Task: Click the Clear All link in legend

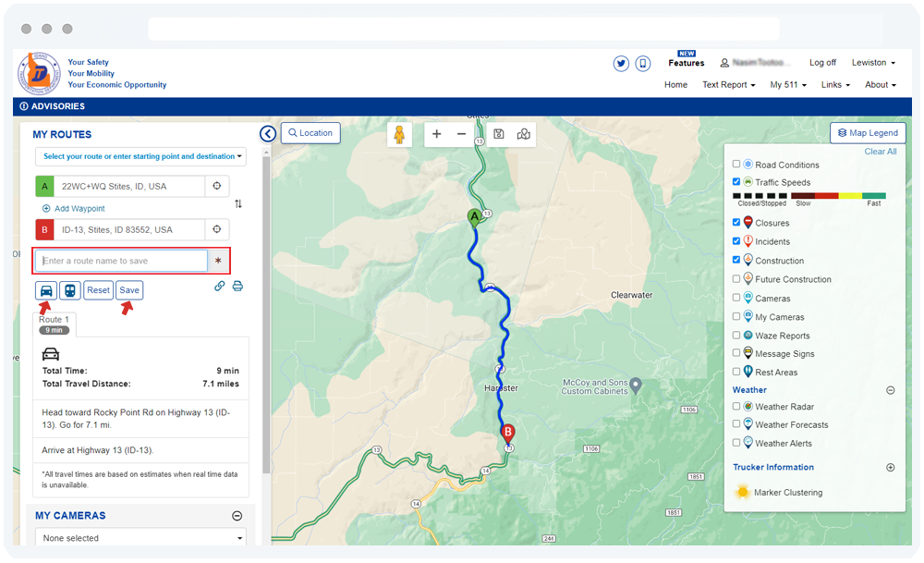Action: (x=880, y=152)
